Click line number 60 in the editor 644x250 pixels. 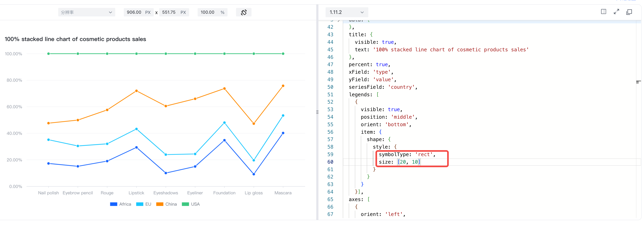(330, 162)
